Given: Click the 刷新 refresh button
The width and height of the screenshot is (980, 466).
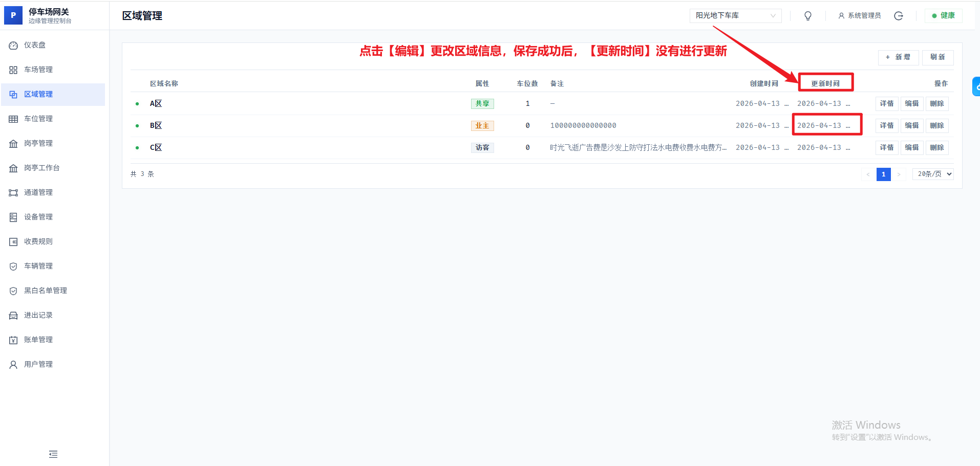Looking at the screenshot, I should pyautogui.click(x=938, y=57).
